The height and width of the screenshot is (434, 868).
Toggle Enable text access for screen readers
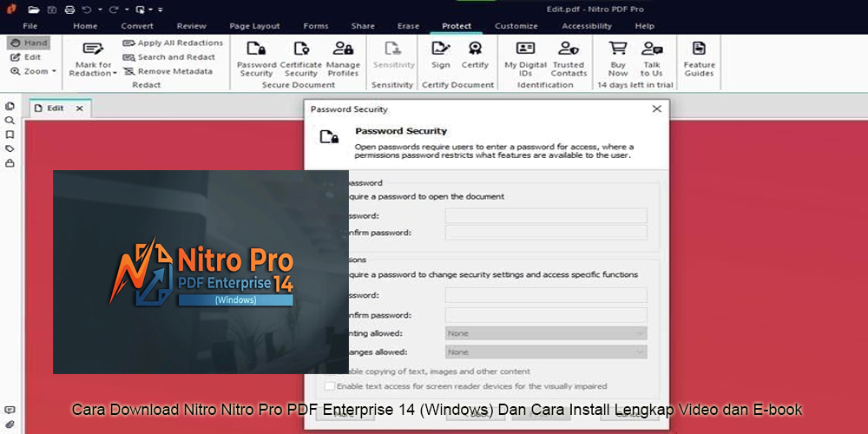pyautogui.click(x=330, y=386)
